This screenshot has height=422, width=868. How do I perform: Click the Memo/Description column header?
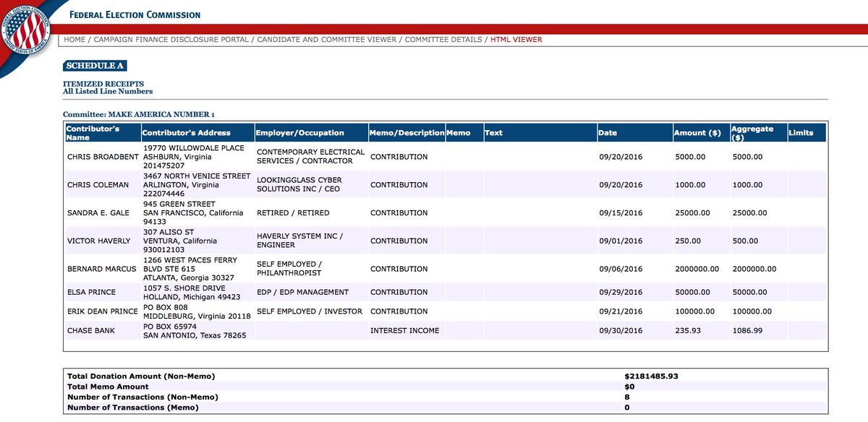(x=407, y=132)
